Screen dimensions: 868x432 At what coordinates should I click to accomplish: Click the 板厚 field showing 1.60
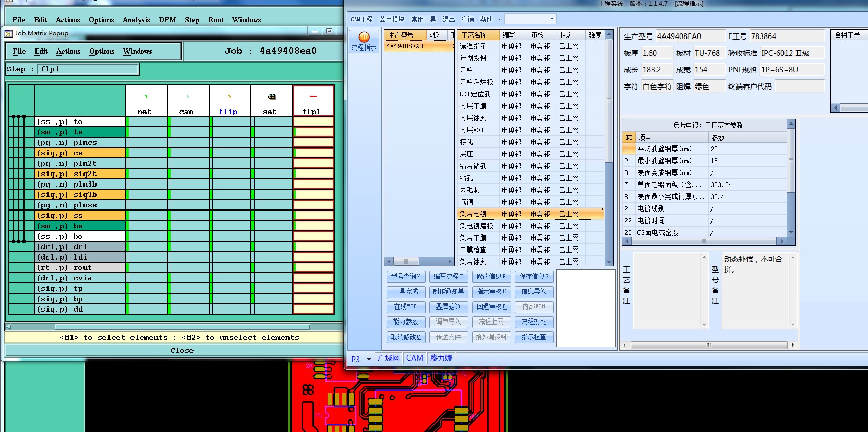click(x=657, y=53)
